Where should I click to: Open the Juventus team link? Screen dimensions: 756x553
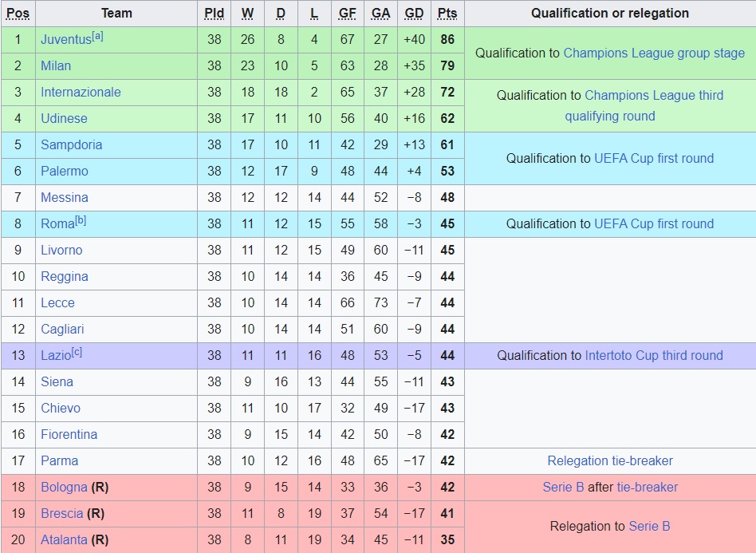(66, 40)
